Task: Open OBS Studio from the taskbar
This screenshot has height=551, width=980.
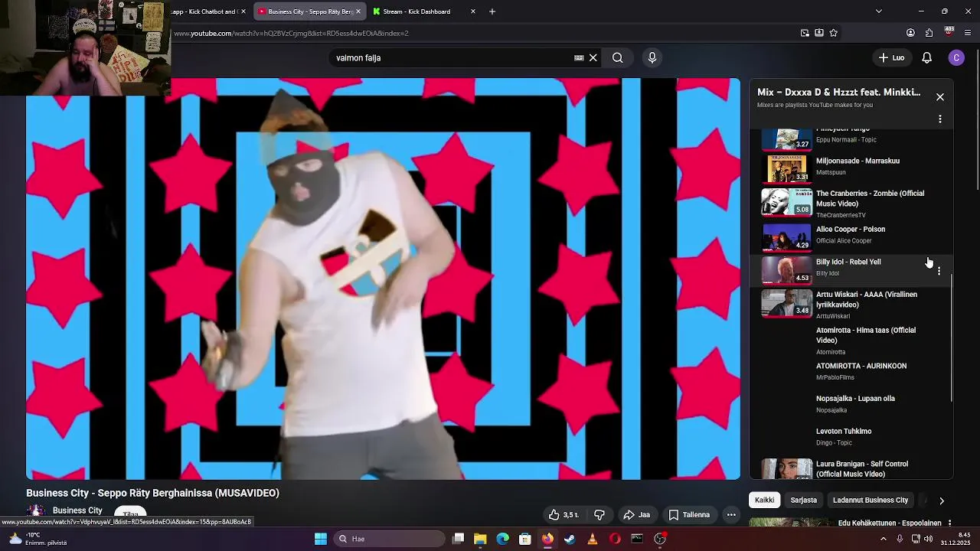Action: pos(660,539)
